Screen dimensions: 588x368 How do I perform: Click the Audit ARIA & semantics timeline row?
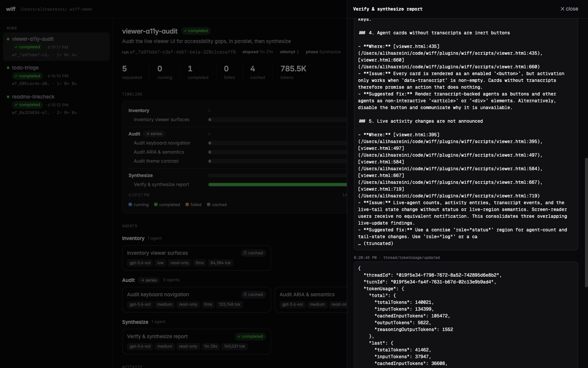point(237,152)
